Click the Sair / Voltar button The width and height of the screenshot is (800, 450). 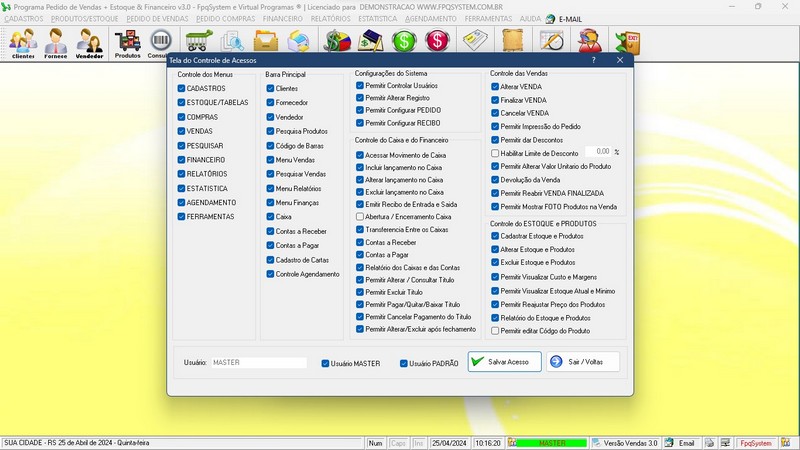[x=583, y=362]
